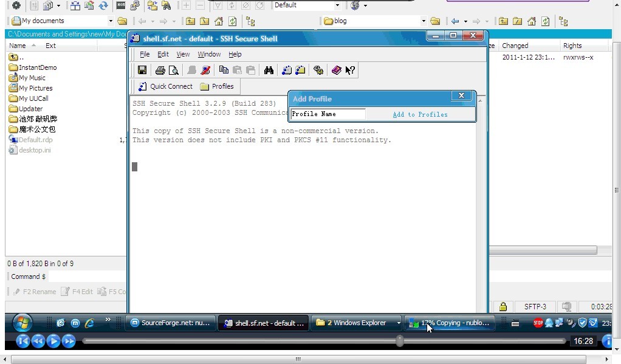The width and height of the screenshot is (621, 364).
Task: Go to home directory in local panel
Action: tap(219, 21)
